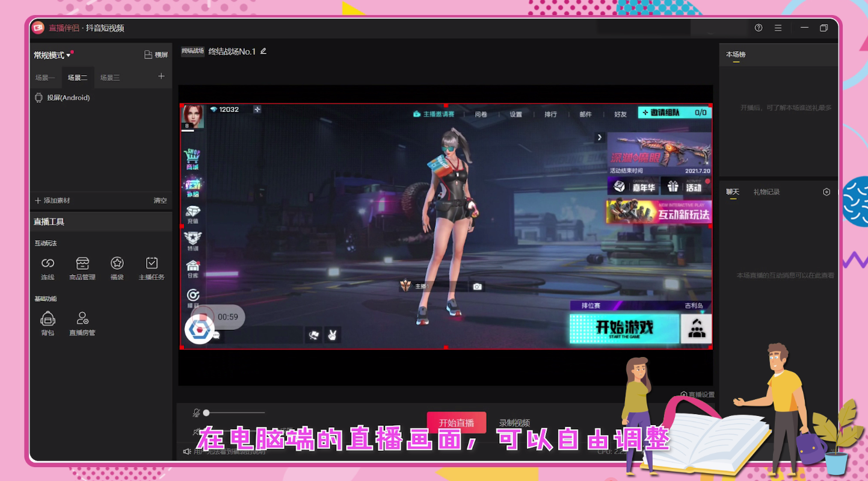Click the 嘉年华 carnival dice icon
Screen dimensions: 868x481
[620, 187]
